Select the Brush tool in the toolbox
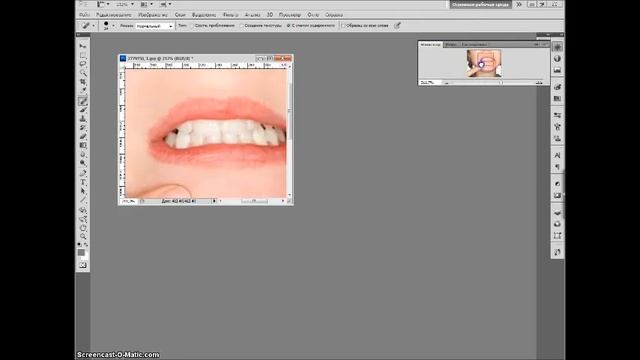640x360 pixels. pyautogui.click(x=83, y=110)
